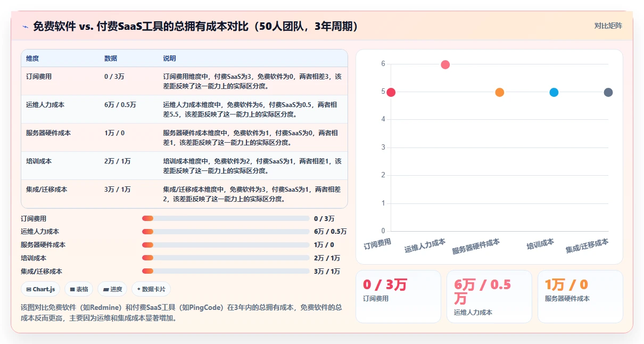Viewport: 644px width, 344px height.
Task: Click the table value 1万 / 0
Action: (x=114, y=133)
